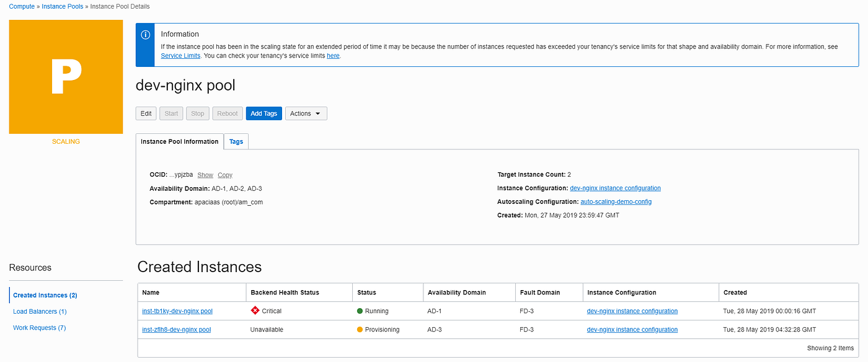Switch to the Tags tab
Image resolution: width=868 pixels, height=362 pixels.
pyautogui.click(x=236, y=141)
